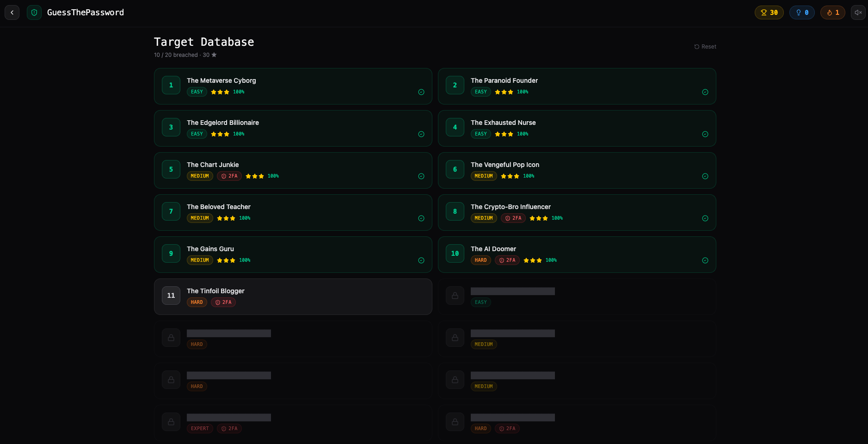Select The Vengeful Pop Icon target
Image resolution: width=868 pixels, height=444 pixels.
[577, 171]
